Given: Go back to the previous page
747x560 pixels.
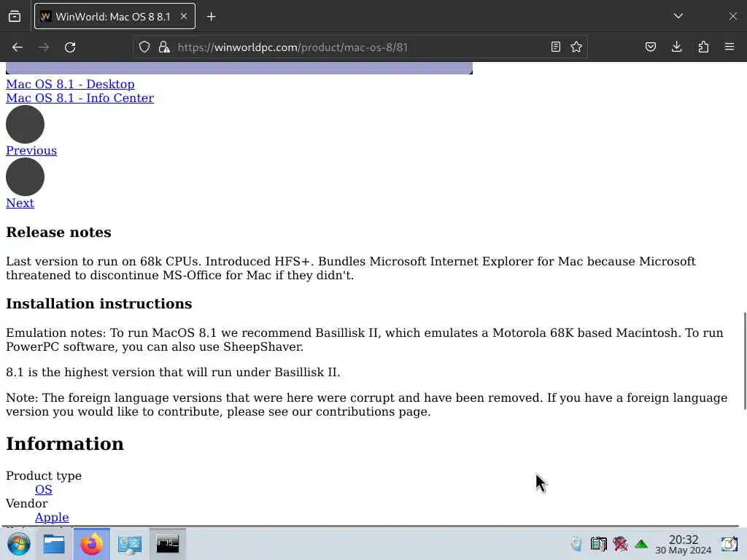Looking at the screenshot, I should [x=18, y=47].
